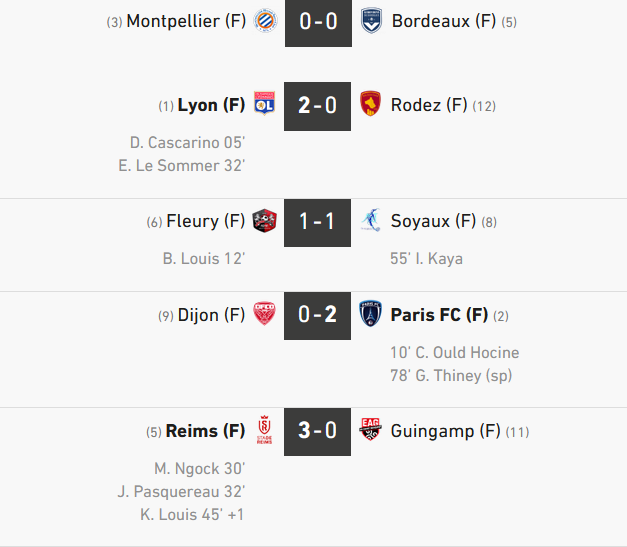627x547 pixels.
Task: Open the Dijon vs Paris FC 0-2 score
Action: [318, 316]
